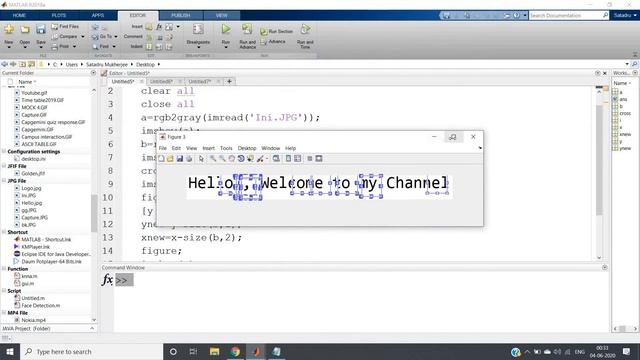Image resolution: width=640 pixels, height=360 pixels.
Task: Select Brush data tool in Figure 3
Action: click(x=260, y=158)
